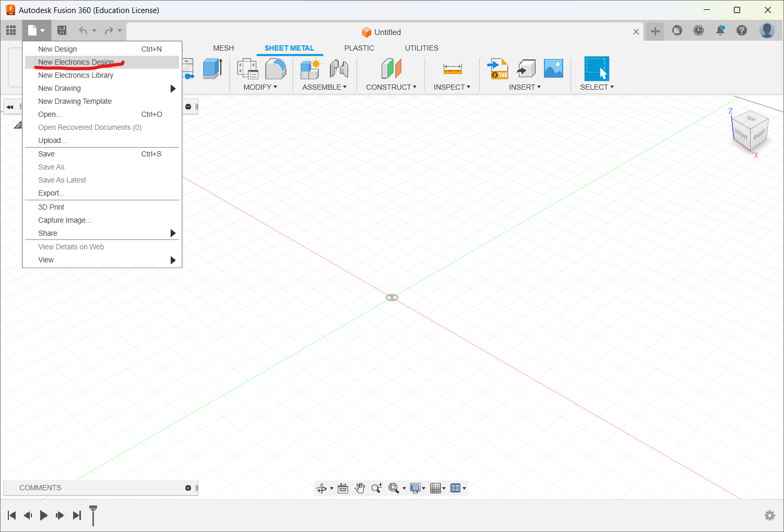The width and height of the screenshot is (784, 532).
Task: Expand the Comments panel plus button
Action: pyautogui.click(x=188, y=488)
